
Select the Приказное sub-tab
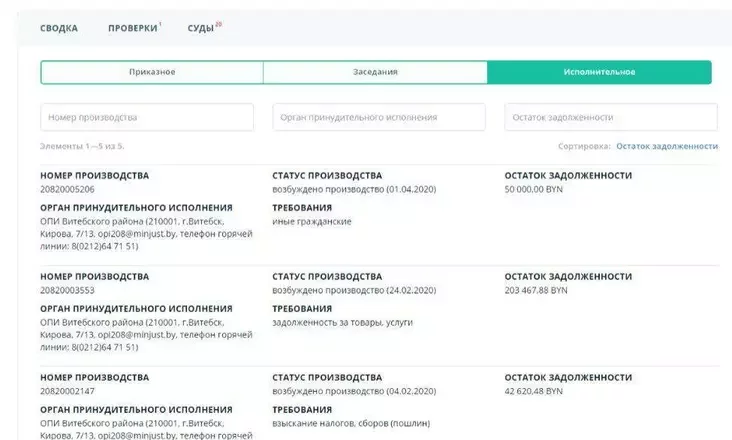pyautogui.click(x=152, y=72)
